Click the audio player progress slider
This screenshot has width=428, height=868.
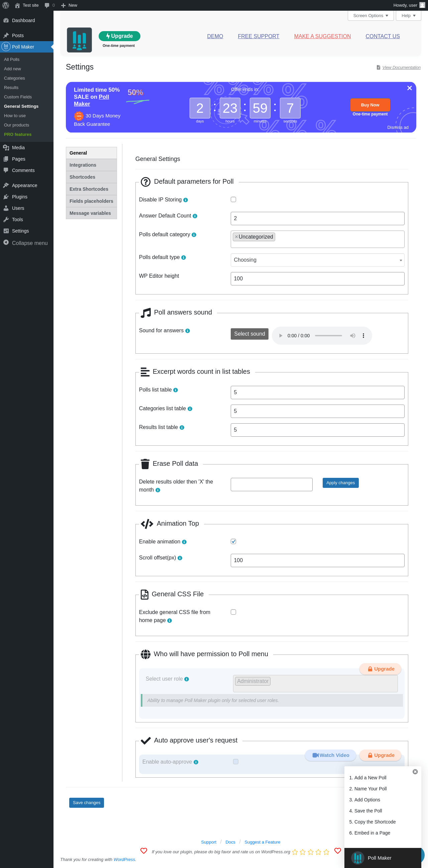(x=328, y=336)
